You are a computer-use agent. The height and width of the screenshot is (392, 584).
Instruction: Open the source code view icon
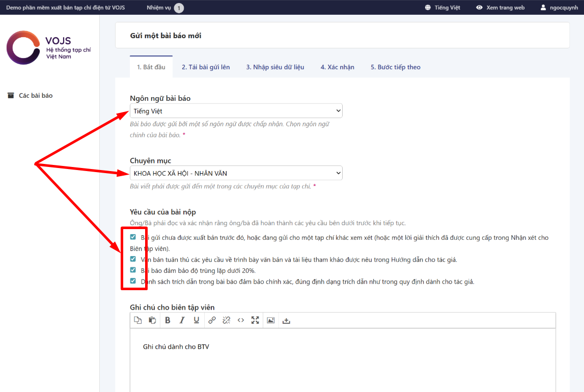click(241, 320)
